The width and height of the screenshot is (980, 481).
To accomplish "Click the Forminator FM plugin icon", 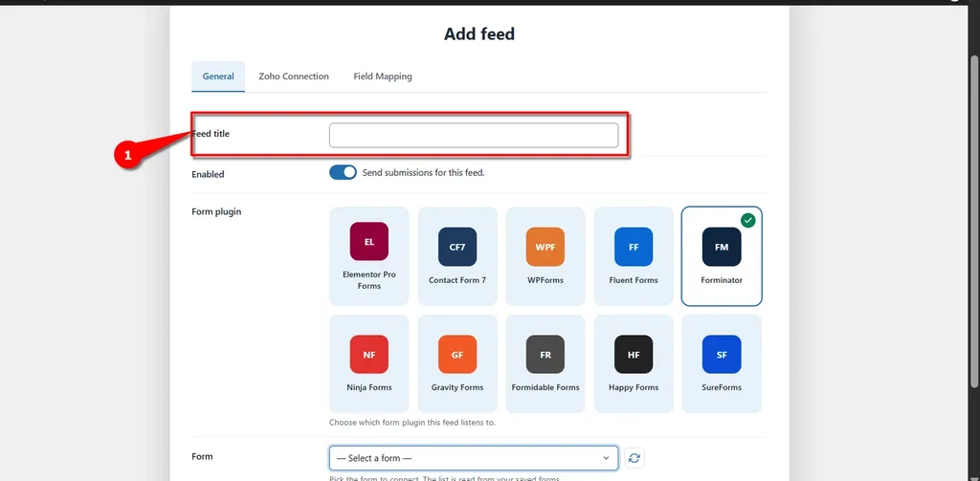I will 722,247.
